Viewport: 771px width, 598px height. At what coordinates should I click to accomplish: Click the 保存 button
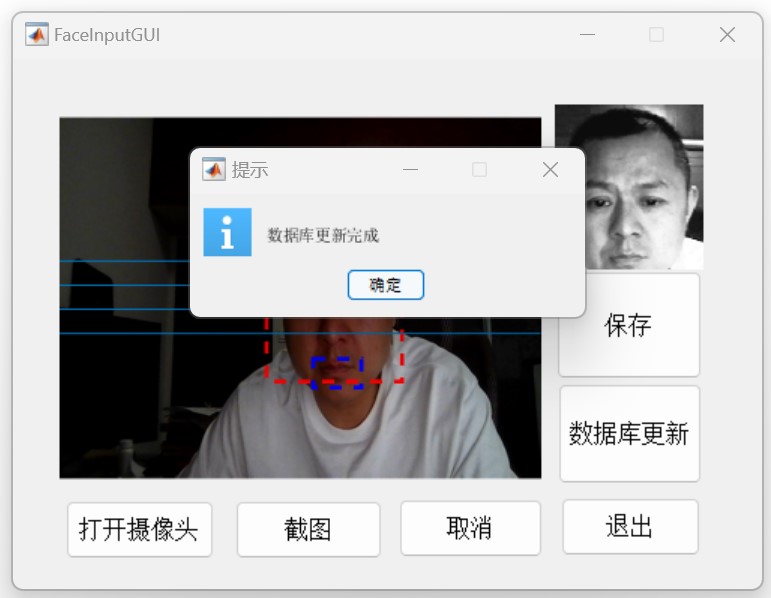(x=629, y=325)
